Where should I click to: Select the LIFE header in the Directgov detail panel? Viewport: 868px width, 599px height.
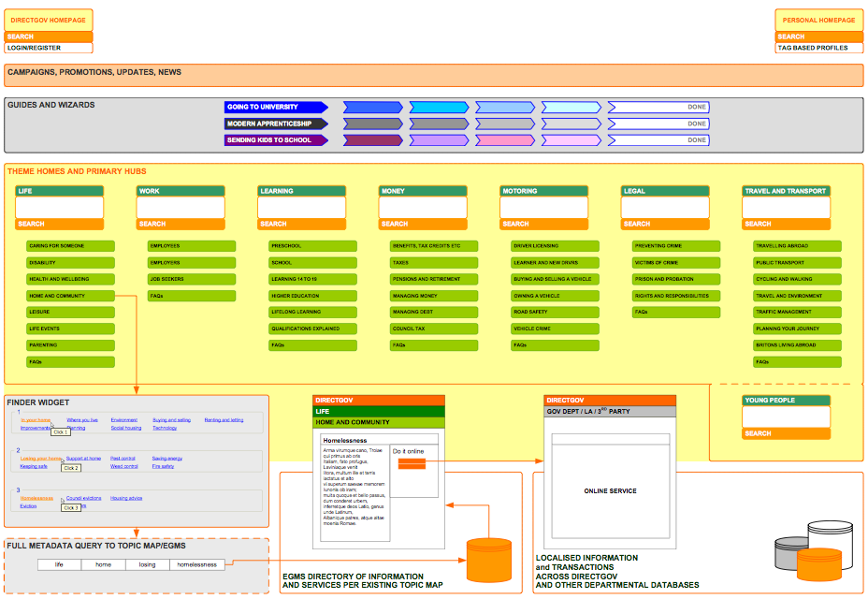click(x=378, y=410)
